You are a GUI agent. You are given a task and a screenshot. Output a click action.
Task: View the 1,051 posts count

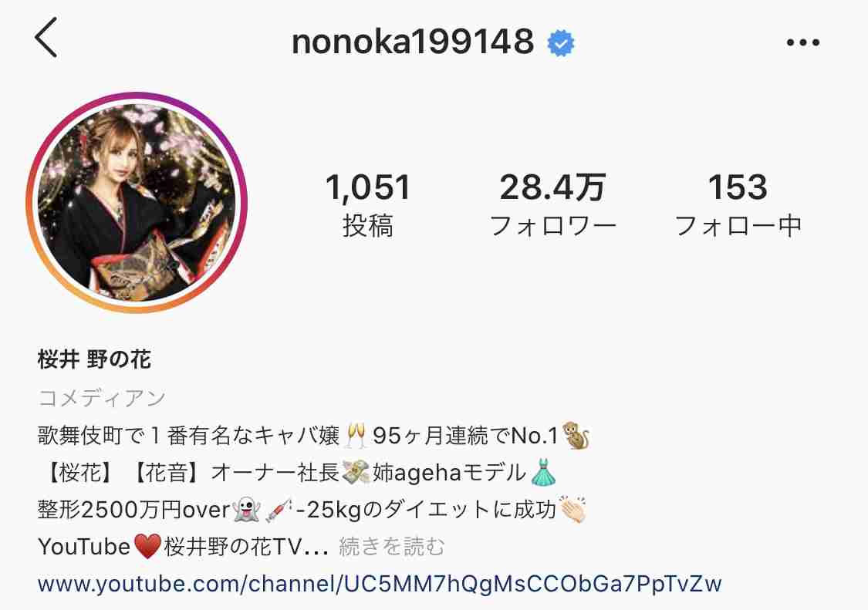point(367,204)
